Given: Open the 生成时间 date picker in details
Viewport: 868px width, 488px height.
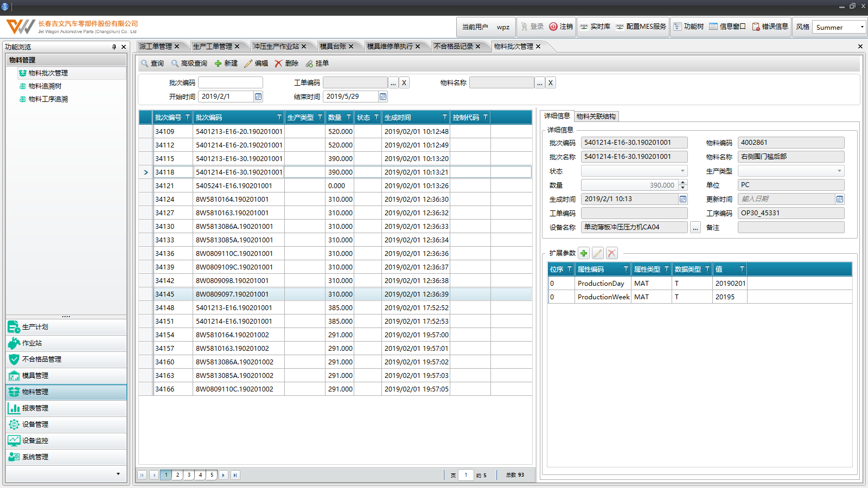Looking at the screenshot, I should [683, 199].
